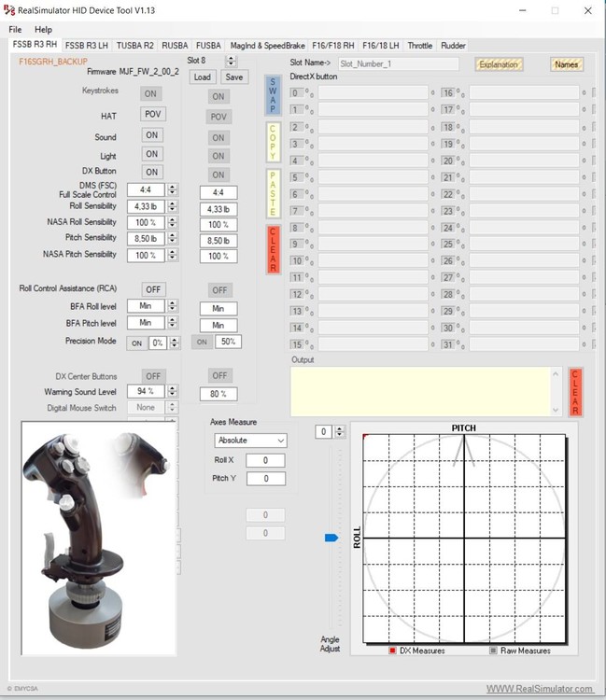Image resolution: width=606 pixels, height=700 pixels.
Task: Open the FUSBA tab
Action: 208,46
